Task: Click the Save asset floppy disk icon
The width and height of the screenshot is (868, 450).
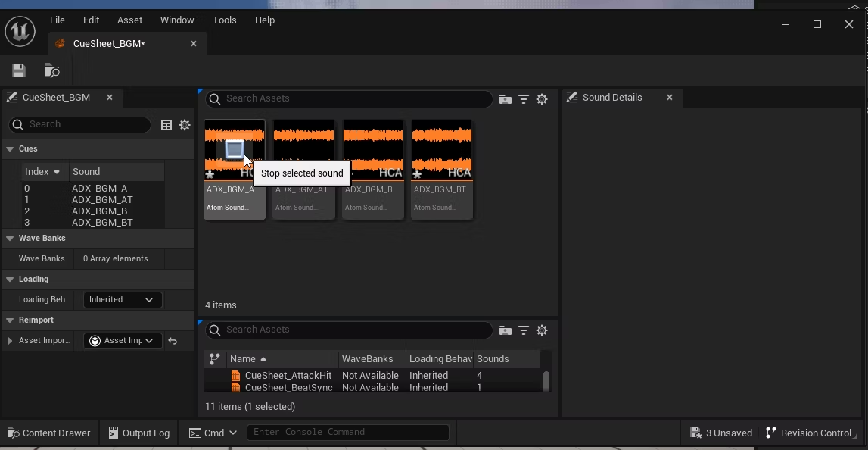Action: (x=19, y=70)
